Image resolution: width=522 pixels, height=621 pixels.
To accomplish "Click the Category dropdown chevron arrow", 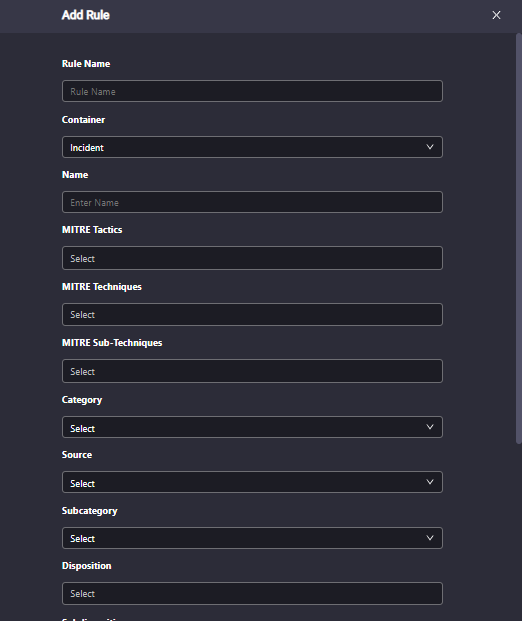I will (x=430, y=427).
